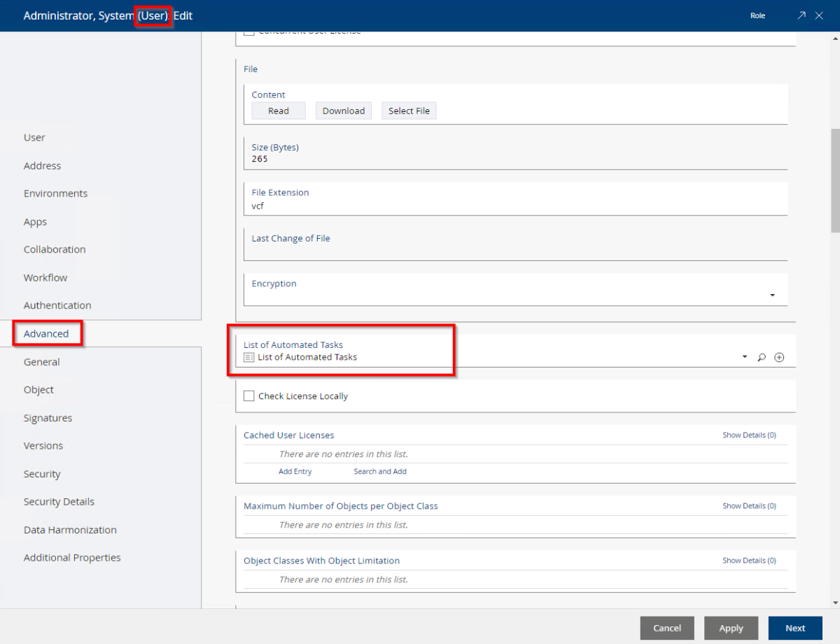Click the Cached User Licenses heading
Viewport: 840px width, 644px height.
(288, 435)
